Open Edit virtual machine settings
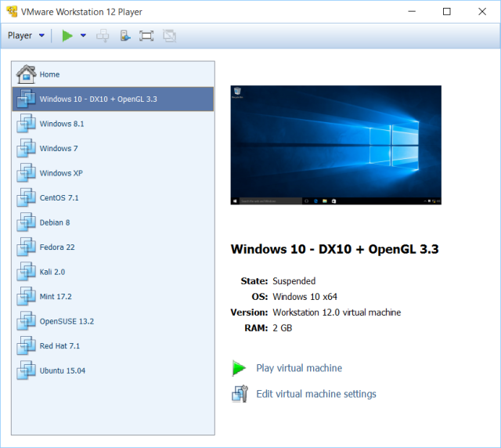Image resolution: width=501 pixels, height=448 pixels. pyautogui.click(x=315, y=394)
